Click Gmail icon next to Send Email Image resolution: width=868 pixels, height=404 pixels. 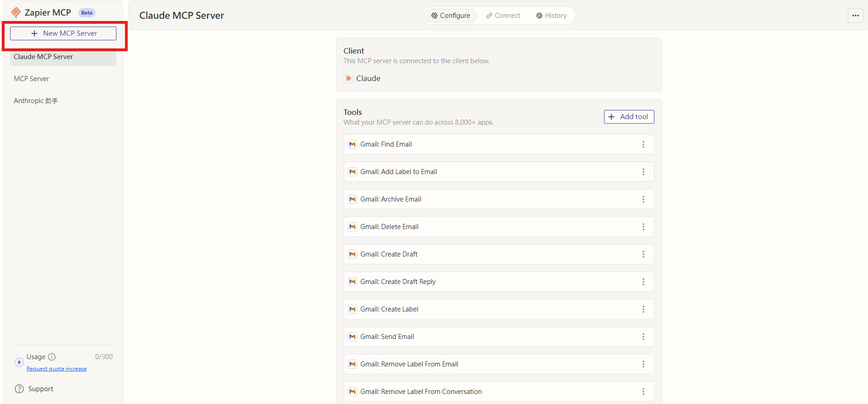[352, 337]
